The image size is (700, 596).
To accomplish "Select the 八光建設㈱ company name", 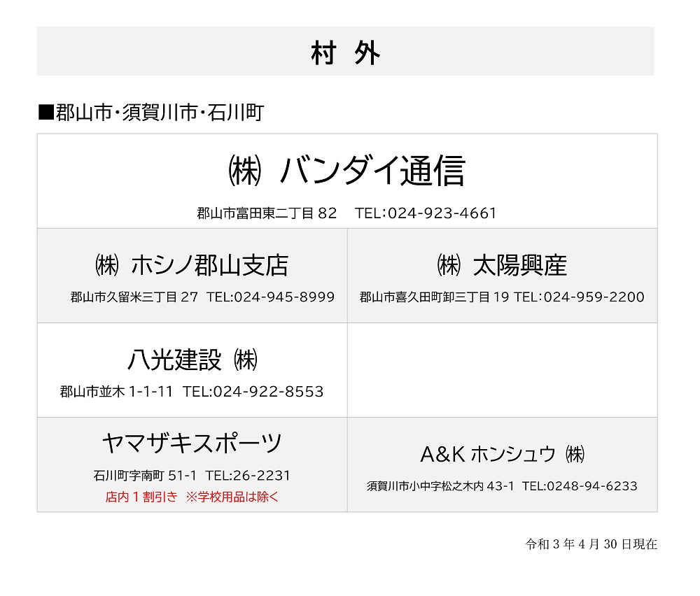I will [192, 360].
